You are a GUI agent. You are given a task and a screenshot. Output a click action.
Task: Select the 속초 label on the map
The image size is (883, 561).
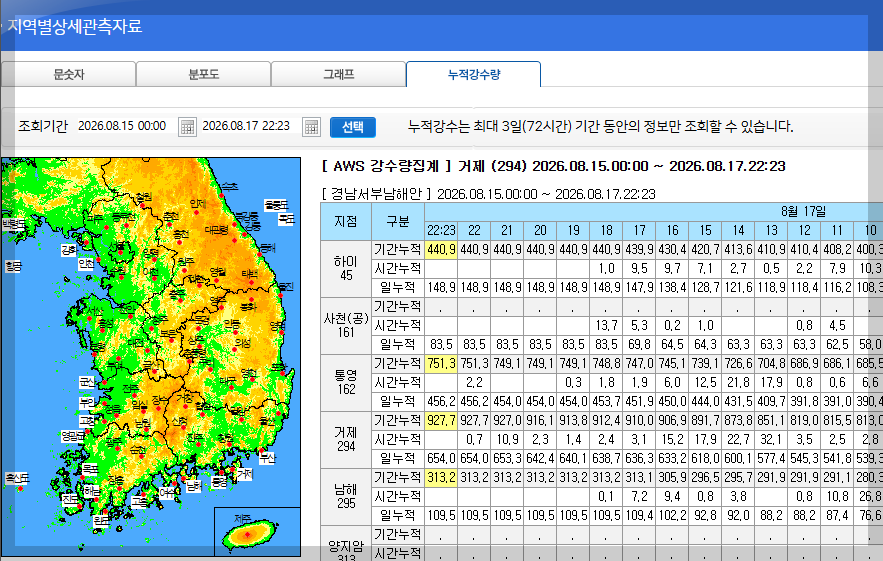tap(230, 186)
